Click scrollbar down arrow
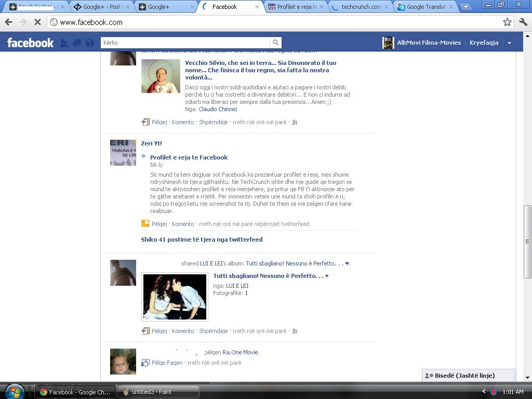The height and width of the screenshot is (399, 532). 527,377
